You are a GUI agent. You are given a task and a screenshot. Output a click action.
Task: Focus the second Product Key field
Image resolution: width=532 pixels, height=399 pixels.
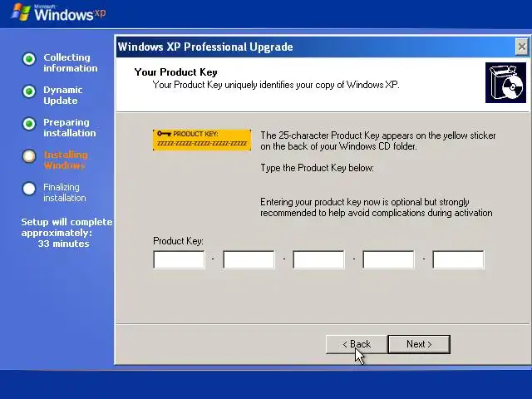249,259
